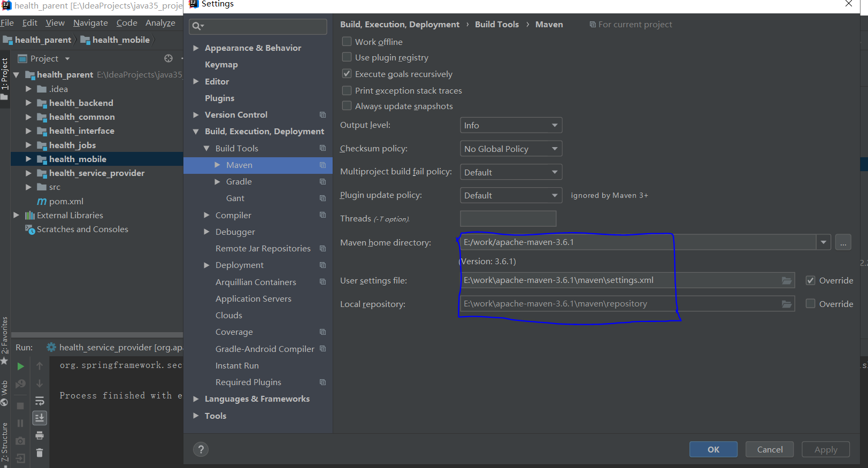Screen dimensions: 868x468
Task: Click the locate target icon in Project panel
Action: (x=168, y=58)
